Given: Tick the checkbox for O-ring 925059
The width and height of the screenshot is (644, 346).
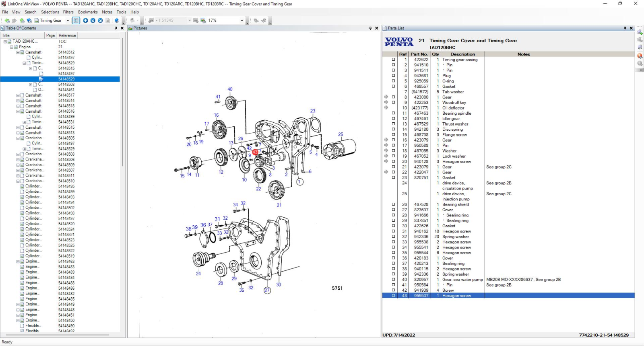Looking at the screenshot, I should point(393,81).
